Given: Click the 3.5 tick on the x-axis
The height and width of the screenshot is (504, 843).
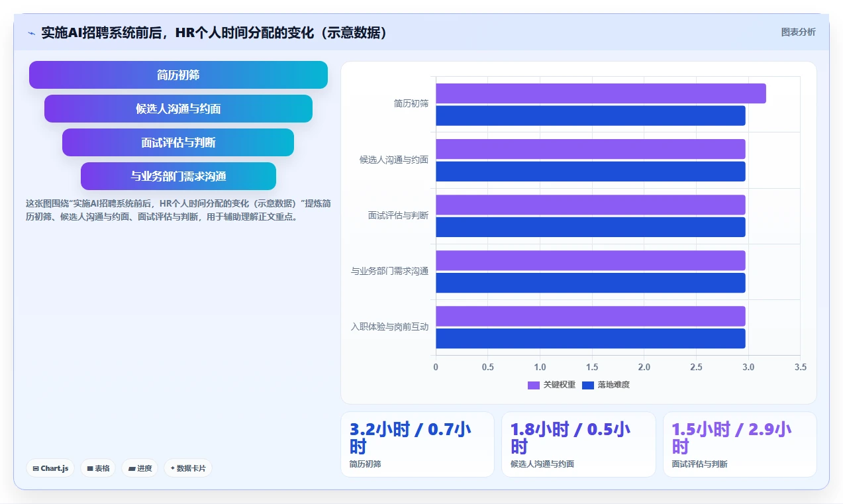Looking at the screenshot, I should coord(800,367).
